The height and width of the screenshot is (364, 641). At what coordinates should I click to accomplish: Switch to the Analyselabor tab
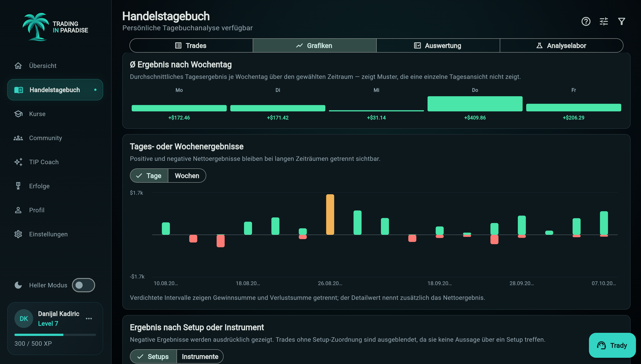pos(562,46)
